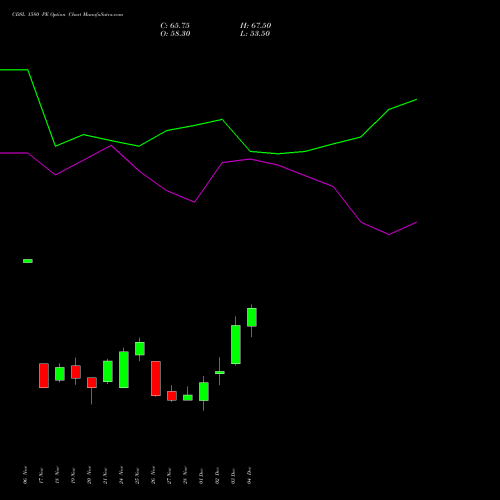Click the small red 27 Nov candlestick

coord(172,396)
